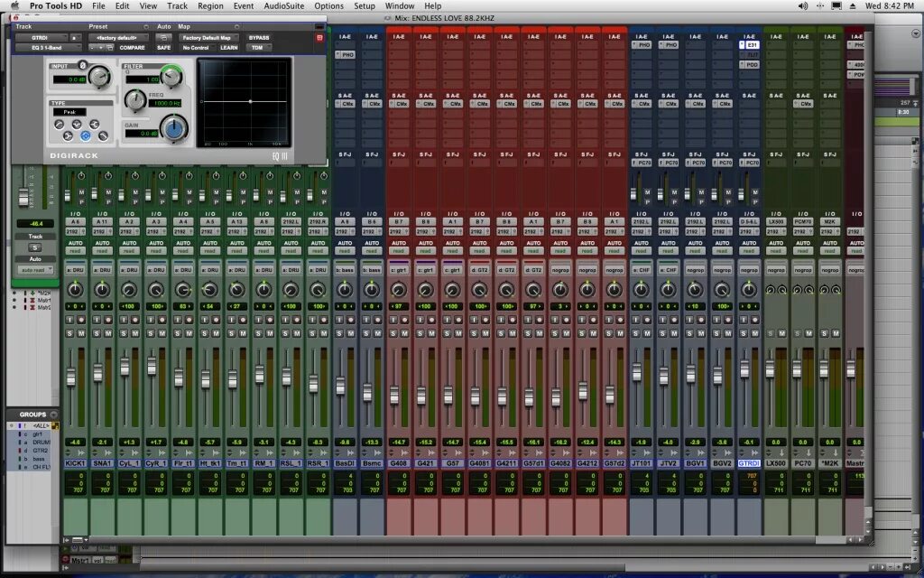The image size is (924, 578).
Task: Click the G408 track volume fader
Action: [x=393, y=396]
